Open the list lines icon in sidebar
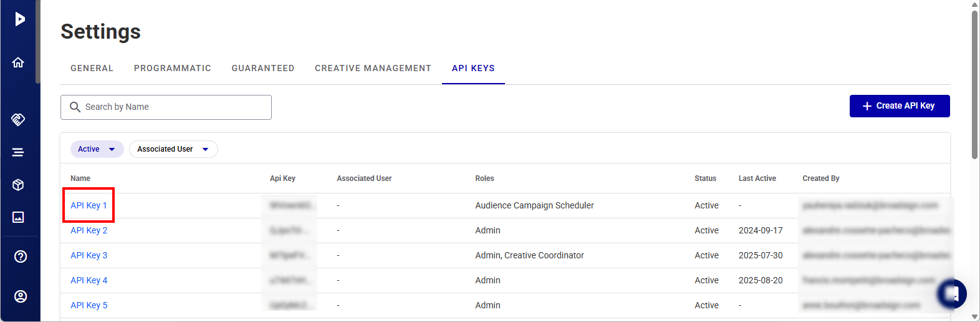 click(x=19, y=152)
